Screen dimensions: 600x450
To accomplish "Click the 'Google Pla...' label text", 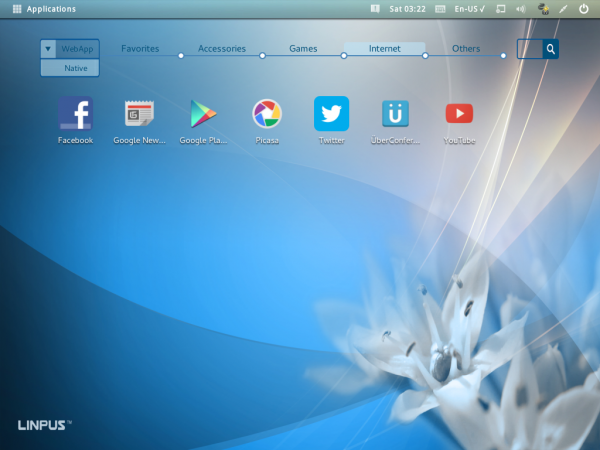I will 203,140.
